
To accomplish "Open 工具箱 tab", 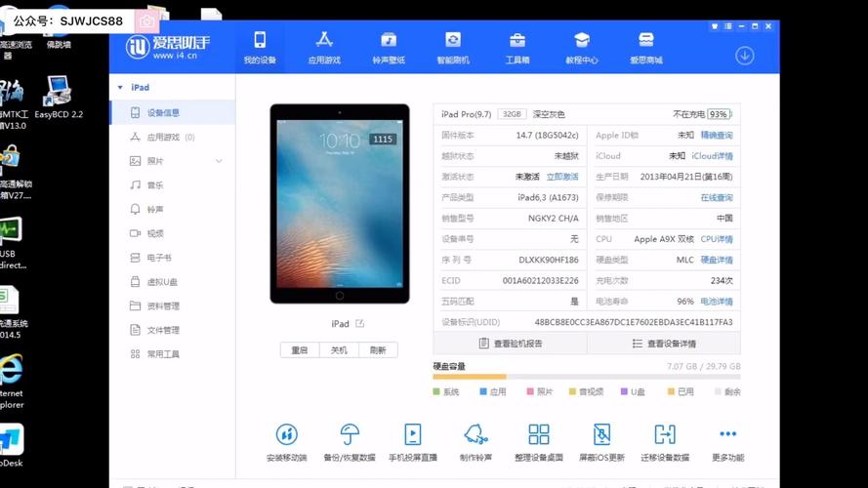I will pyautogui.click(x=517, y=48).
